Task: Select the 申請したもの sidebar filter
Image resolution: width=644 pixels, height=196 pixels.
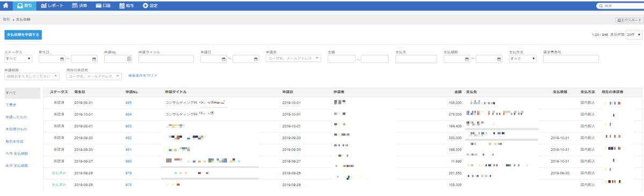Action: coord(16,117)
